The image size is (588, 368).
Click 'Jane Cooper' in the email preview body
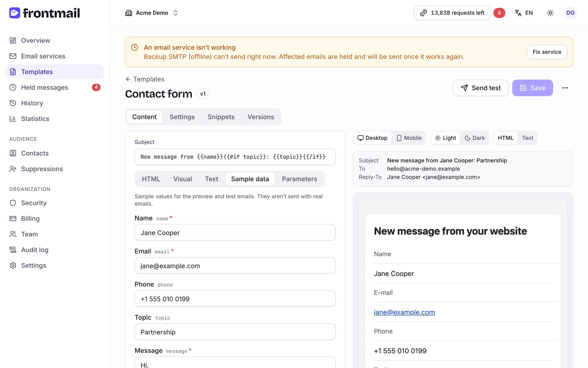[x=394, y=274]
